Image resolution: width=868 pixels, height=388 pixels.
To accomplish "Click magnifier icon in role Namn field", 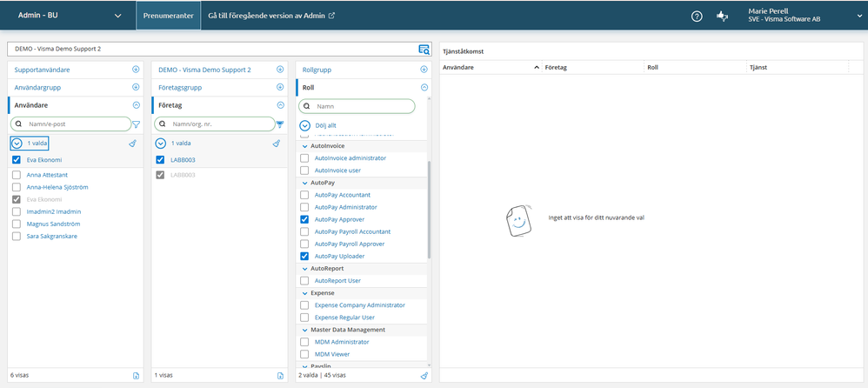I will tap(307, 106).
